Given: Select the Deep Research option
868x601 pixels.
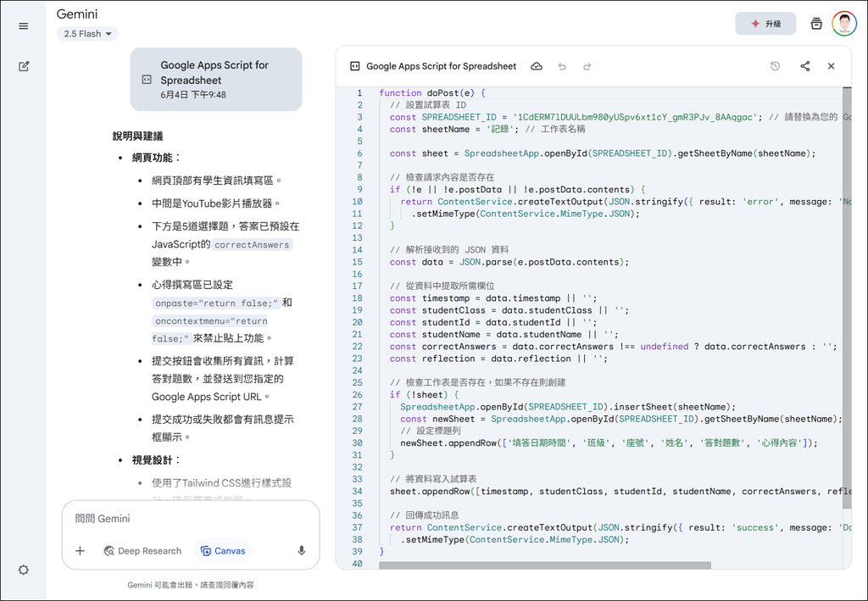Looking at the screenshot, I should (x=142, y=551).
